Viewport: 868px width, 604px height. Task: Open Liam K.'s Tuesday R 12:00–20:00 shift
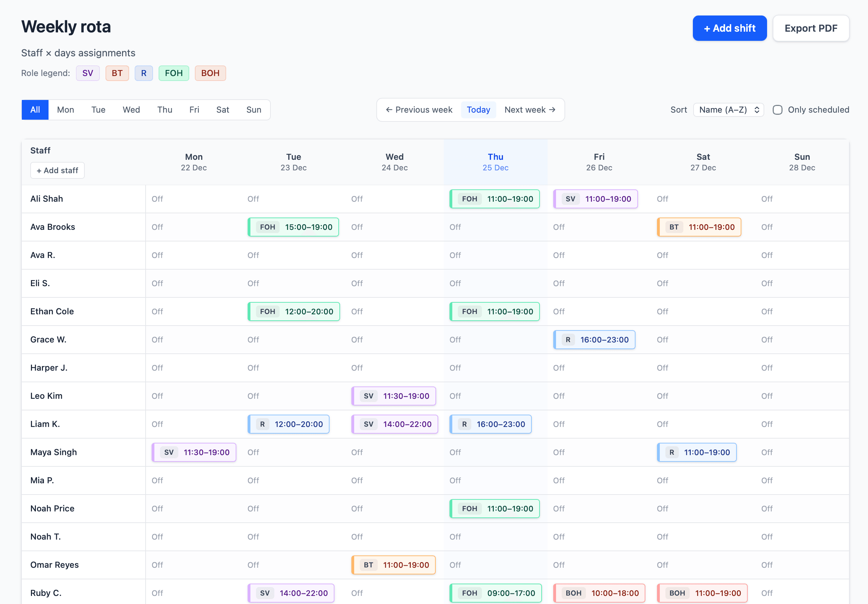[x=288, y=424]
